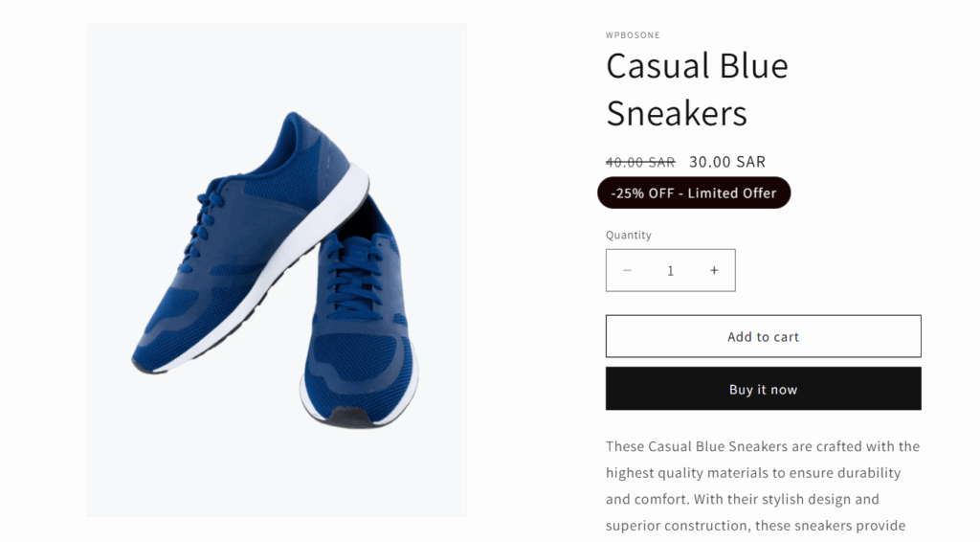980x542 pixels.
Task: Click the -25% OFF Limited Offer badge
Action: pyautogui.click(x=694, y=192)
